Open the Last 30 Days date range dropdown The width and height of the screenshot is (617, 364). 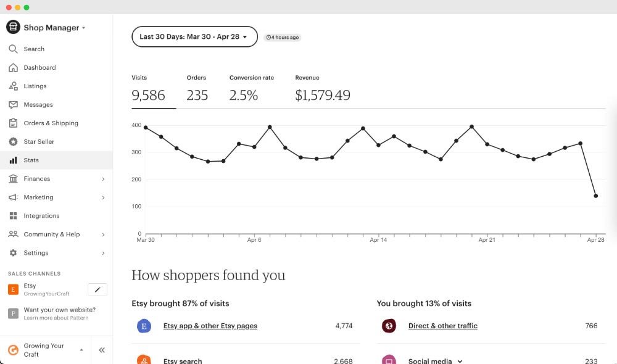coord(194,36)
